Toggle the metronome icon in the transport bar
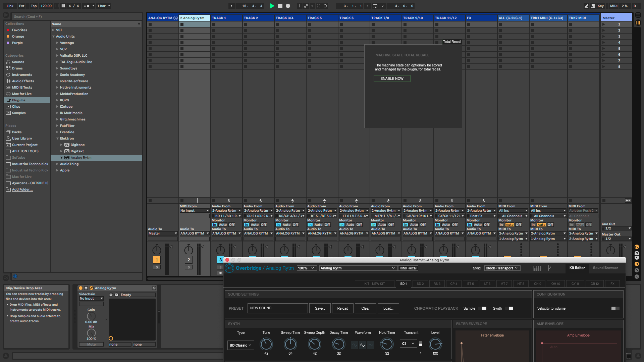The width and height of the screenshot is (644, 362). click(86, 6)
